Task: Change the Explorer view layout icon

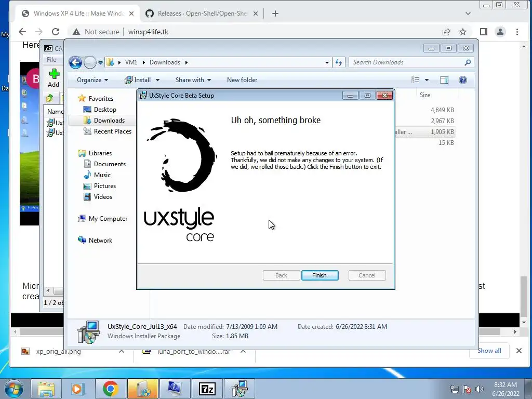Action: click(x=416, y=80)
